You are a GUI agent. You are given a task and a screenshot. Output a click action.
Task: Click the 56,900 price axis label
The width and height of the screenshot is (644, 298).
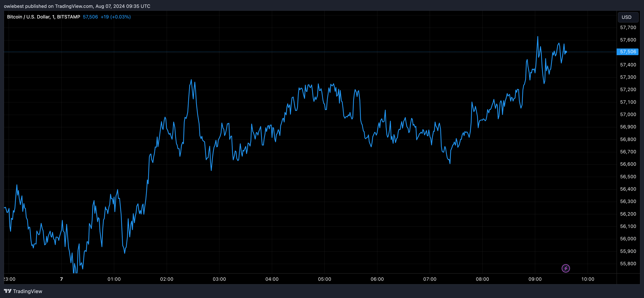click(628, 127)
